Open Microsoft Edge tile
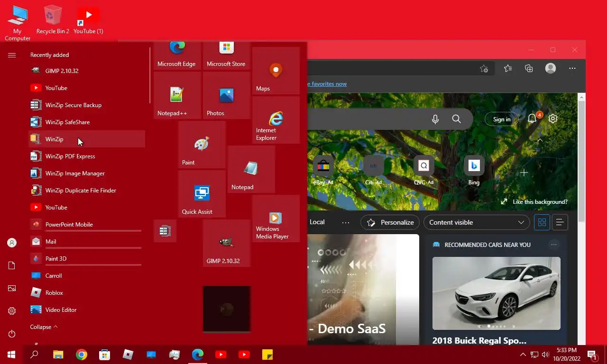This screenshot has width=607, height=364. pyautogui.click(x=177, y=55)
